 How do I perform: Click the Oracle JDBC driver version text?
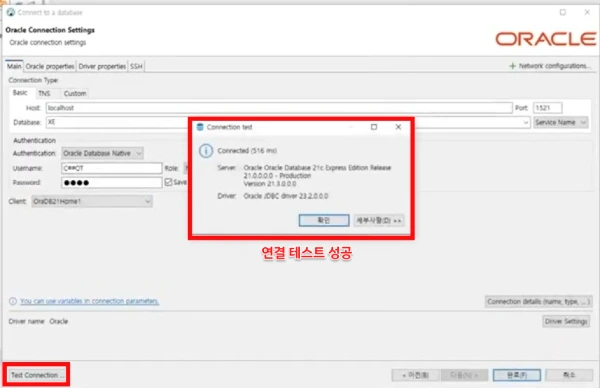coord(286,196)
